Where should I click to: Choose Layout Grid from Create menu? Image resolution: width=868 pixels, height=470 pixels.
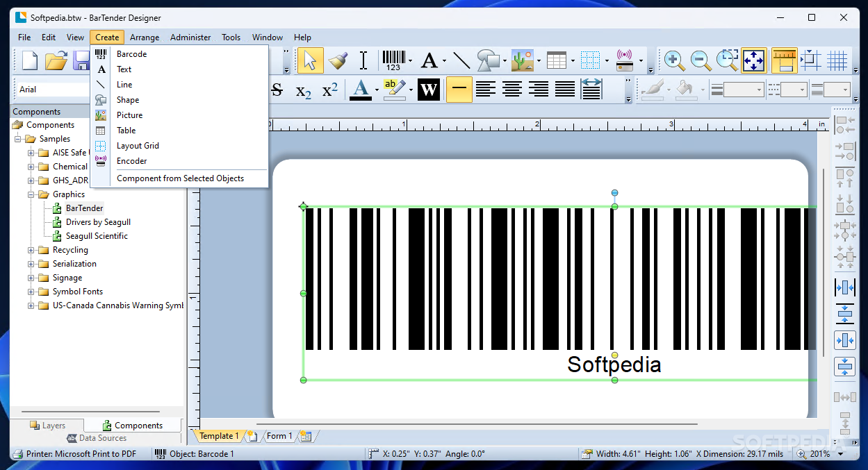point(179,146)
